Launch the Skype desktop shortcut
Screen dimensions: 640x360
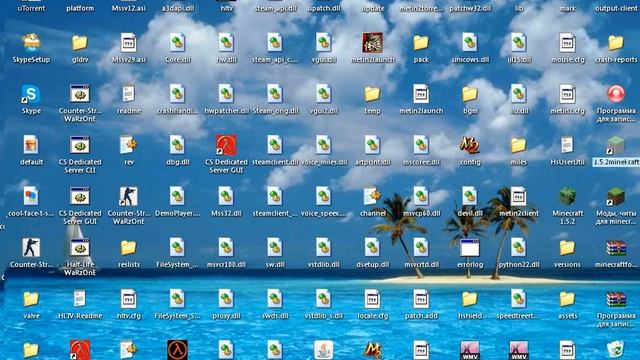tap(31, 94)
